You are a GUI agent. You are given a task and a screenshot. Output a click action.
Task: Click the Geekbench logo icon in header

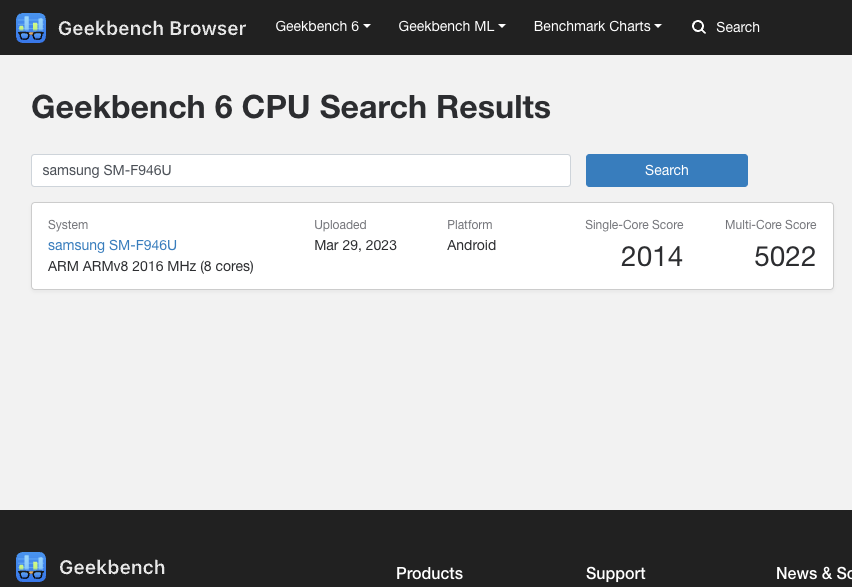[31, 28]
